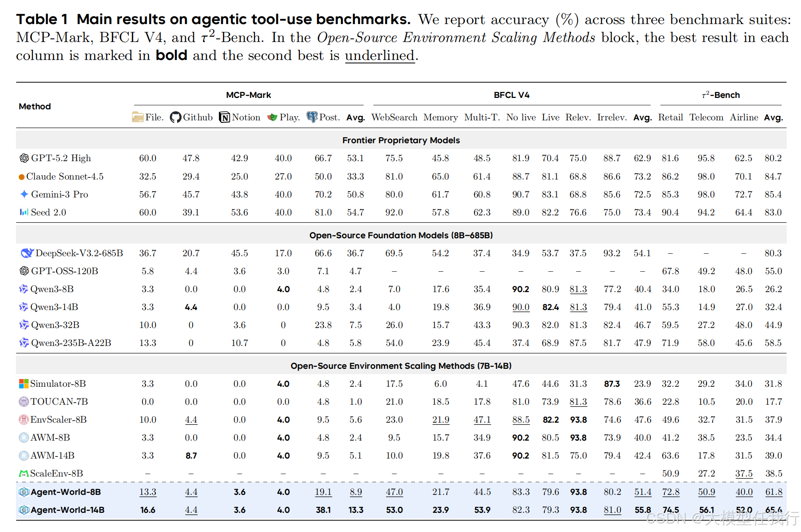Click the 'Memory' column header
This screenshot has width=801, height=532.
point(441,117)
